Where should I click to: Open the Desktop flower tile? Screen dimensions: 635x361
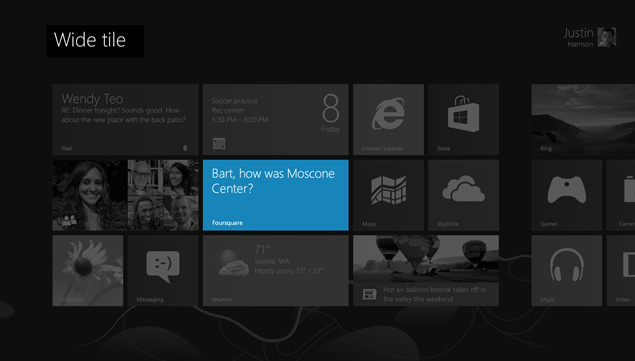(87, 271)
